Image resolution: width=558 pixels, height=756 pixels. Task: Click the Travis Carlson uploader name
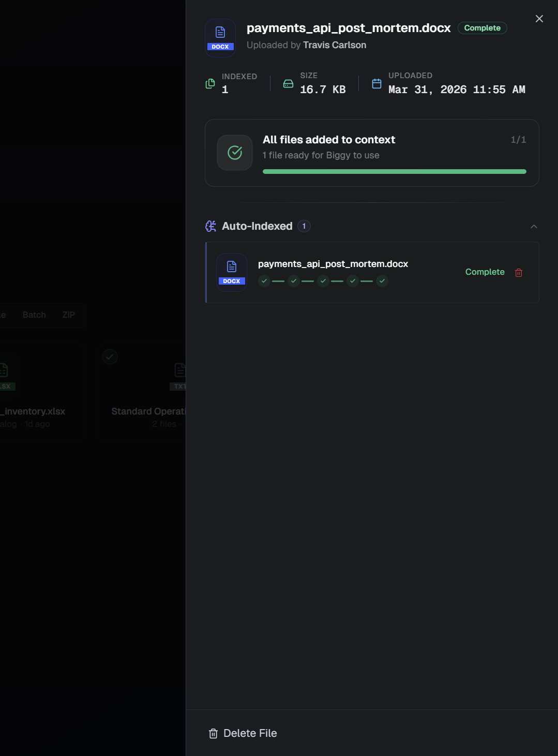pyautogui.click(x=335, y=45)
